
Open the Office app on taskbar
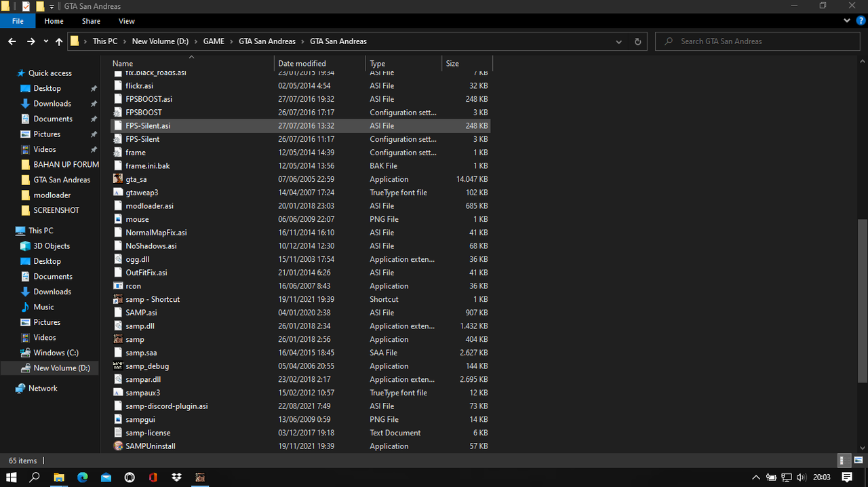[153, 477]
